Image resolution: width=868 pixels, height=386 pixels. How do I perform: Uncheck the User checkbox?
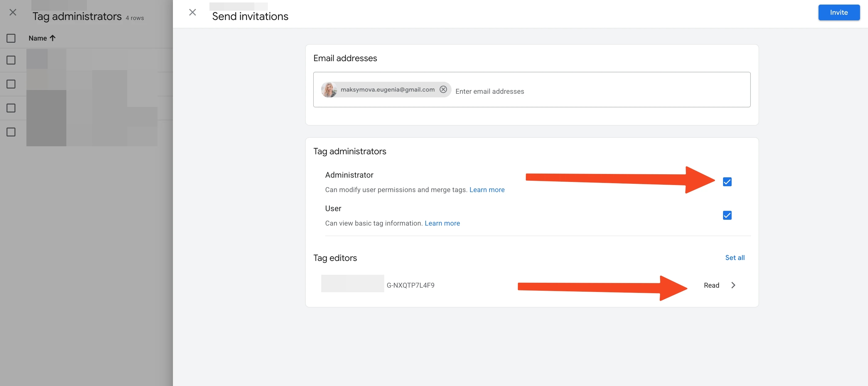point(727,215)
